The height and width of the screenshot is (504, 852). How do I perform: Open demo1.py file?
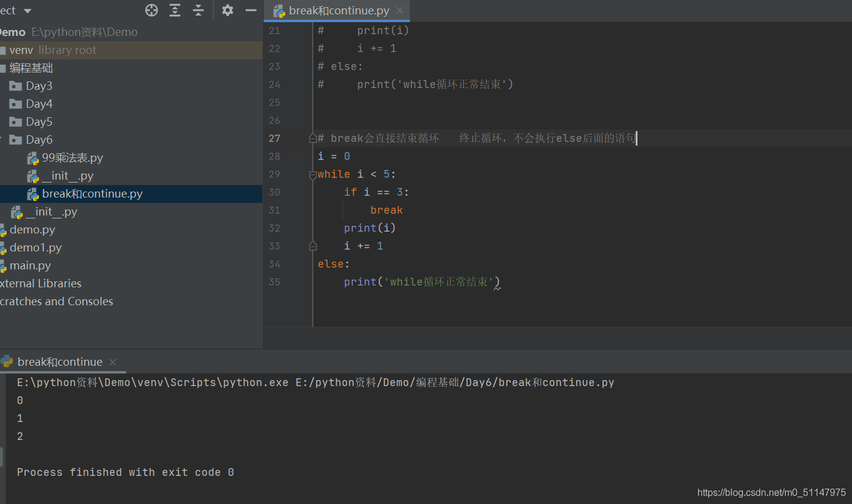coord(35,248)
